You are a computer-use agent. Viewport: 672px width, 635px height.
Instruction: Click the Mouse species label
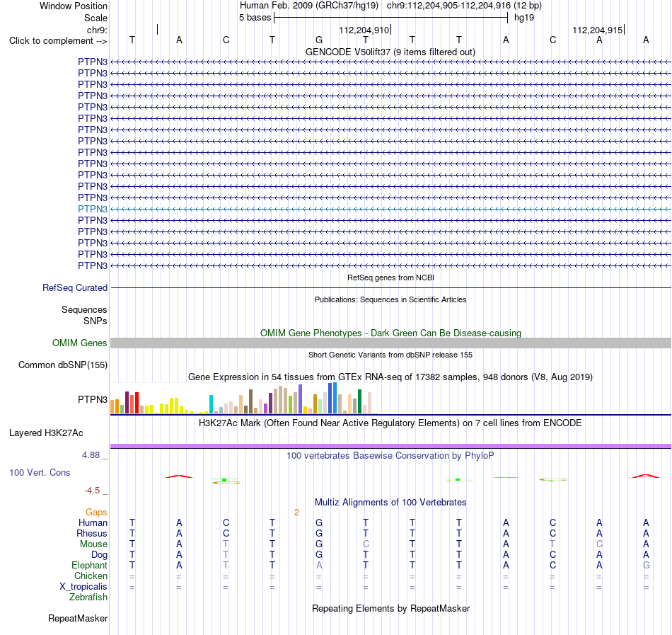93,544
